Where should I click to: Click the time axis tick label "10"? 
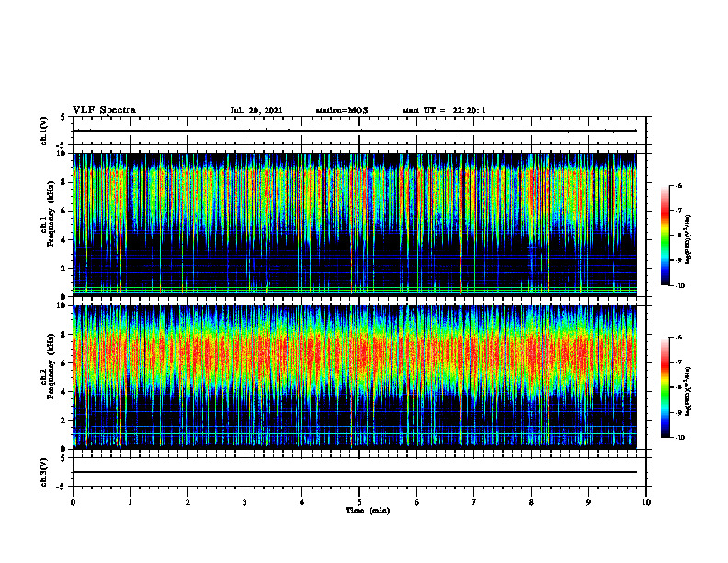(x=646, y=502)
